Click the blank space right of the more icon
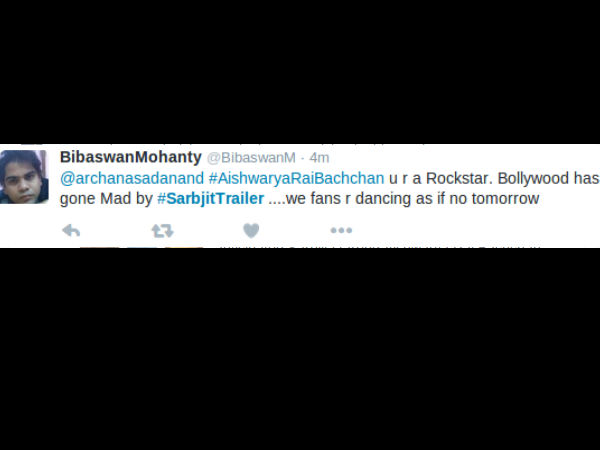Image resolution: width=600 pixels, height=450 pixels. [474, 230]
